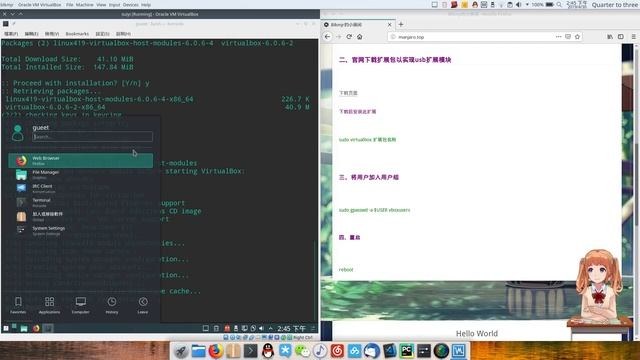Click Firefox icon in guest taskbar
The height and width of the screenshot is (360, 640).
coord(36,328)
